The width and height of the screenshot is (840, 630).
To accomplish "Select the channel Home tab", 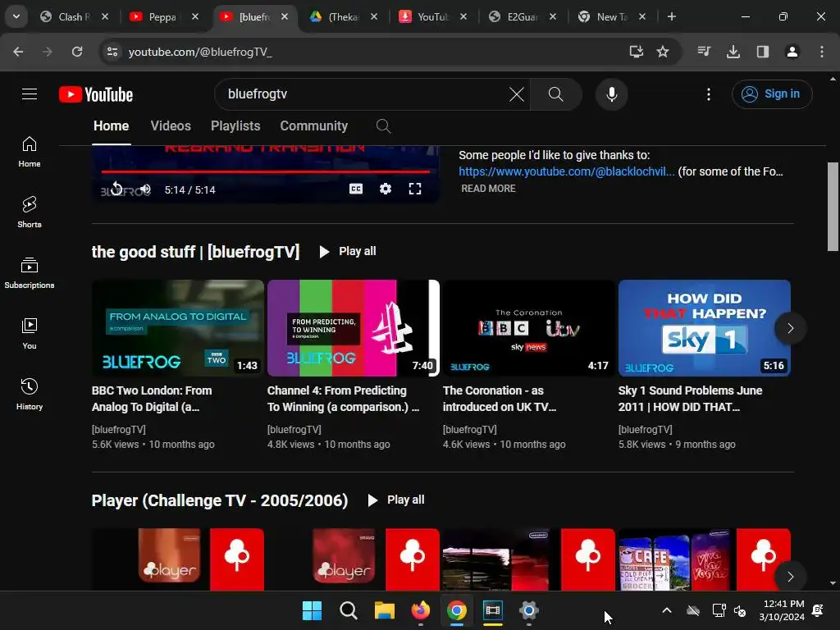I will click(111, 126).
